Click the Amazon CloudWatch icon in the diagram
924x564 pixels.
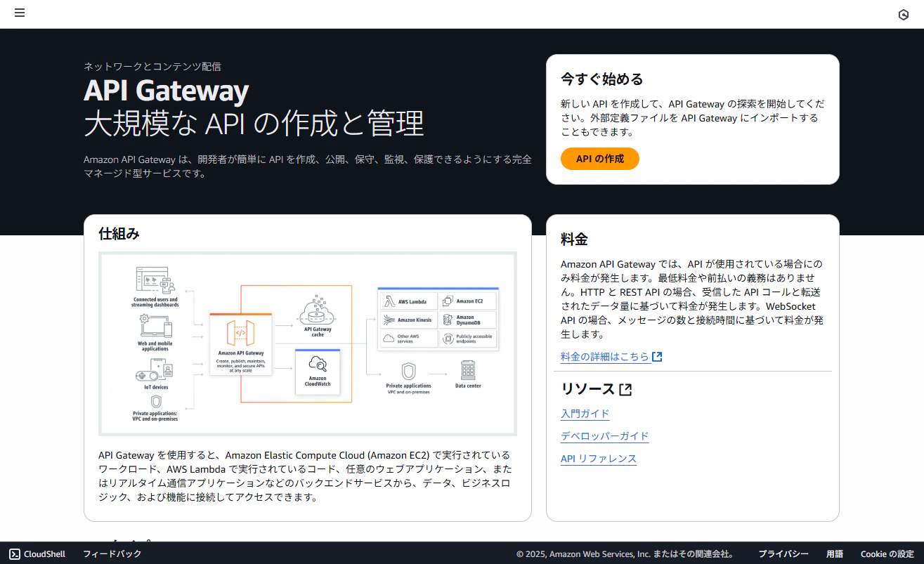click(x=318, y=365)
